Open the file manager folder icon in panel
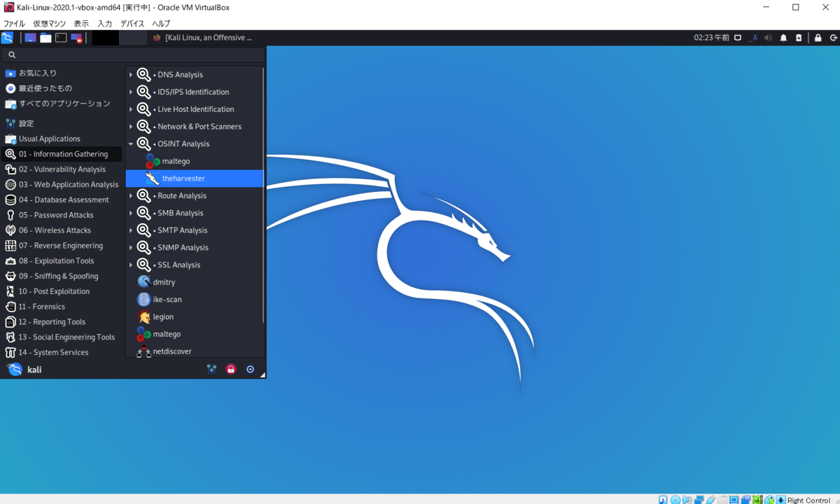The image size is (840, 504). point(45,38)
